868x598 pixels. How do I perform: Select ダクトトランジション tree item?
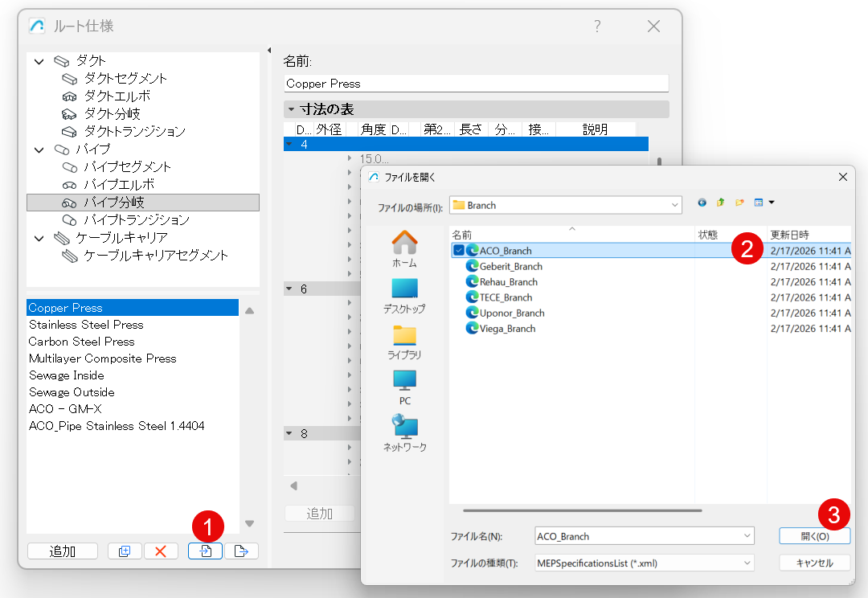click(134, 131)
